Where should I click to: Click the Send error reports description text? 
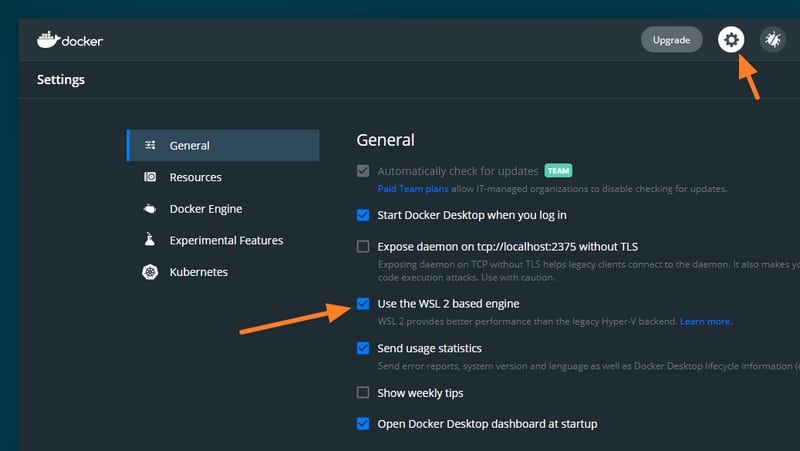coord(589,366)
